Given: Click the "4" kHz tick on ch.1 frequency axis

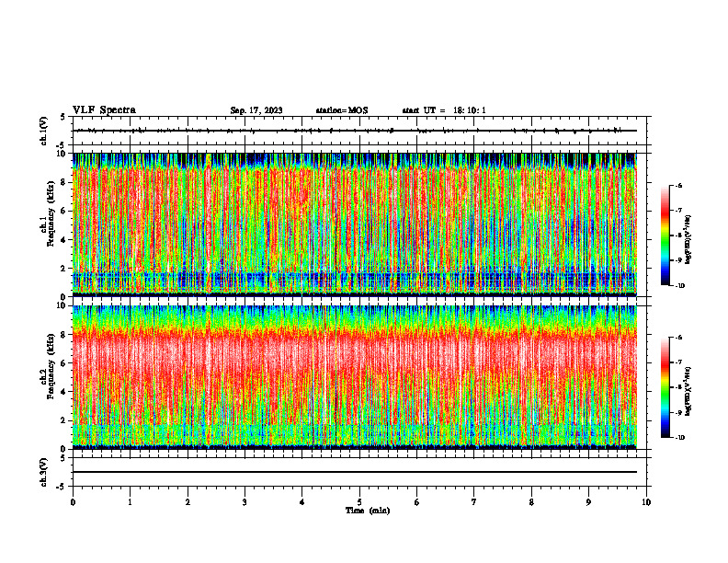Looking at the screenshot, I should pyautogui.click(x=63, y=240).
